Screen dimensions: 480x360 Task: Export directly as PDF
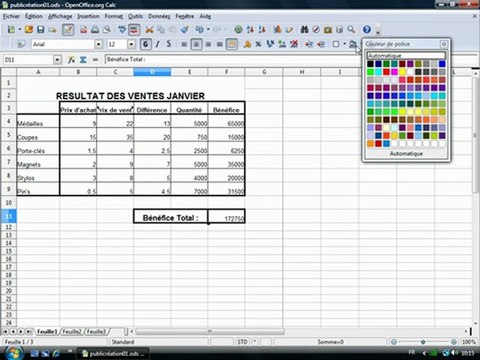click(x=83, y=30)
